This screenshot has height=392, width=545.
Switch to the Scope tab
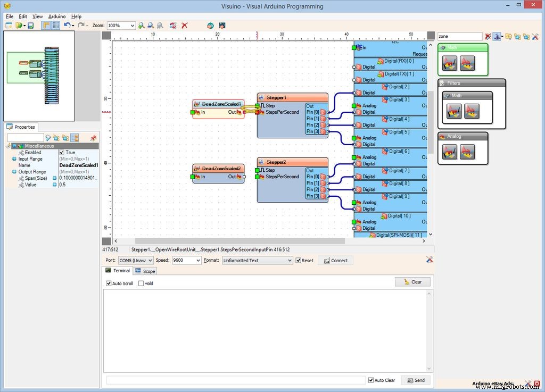click(145, 271)
